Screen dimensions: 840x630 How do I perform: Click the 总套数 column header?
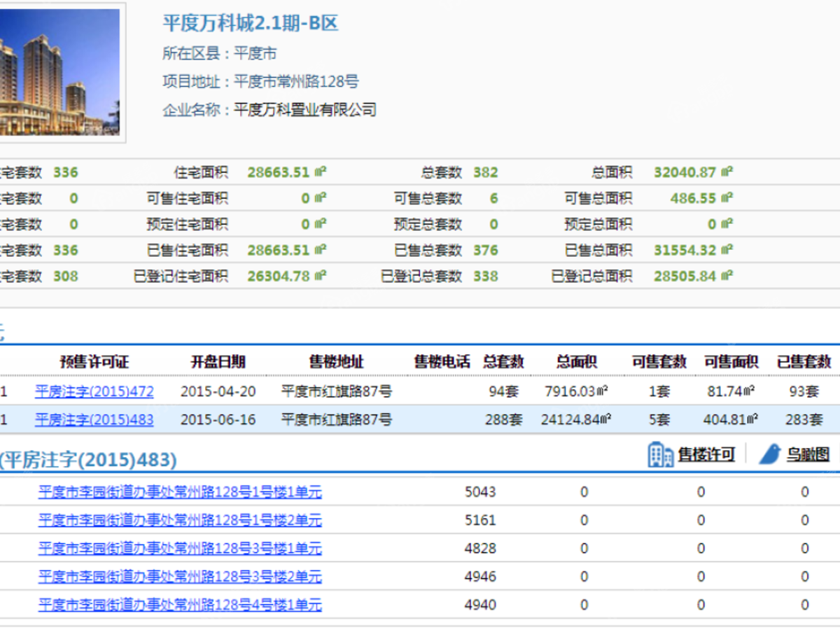503,362
